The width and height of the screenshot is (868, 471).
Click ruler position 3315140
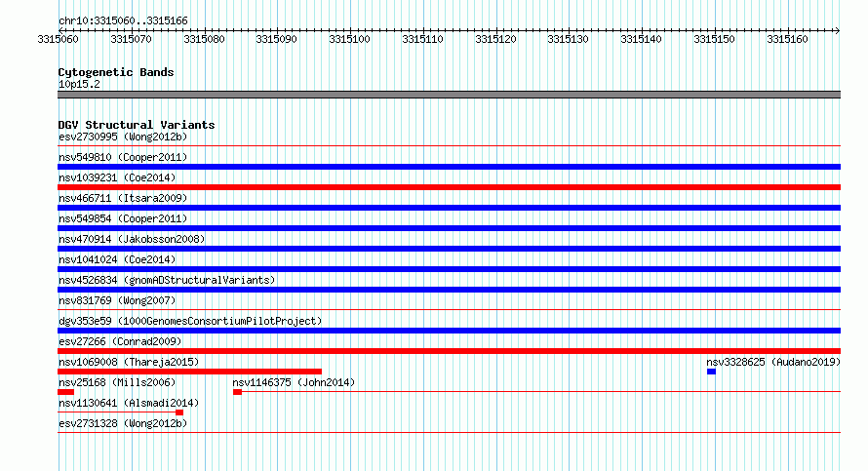point(641,39)
